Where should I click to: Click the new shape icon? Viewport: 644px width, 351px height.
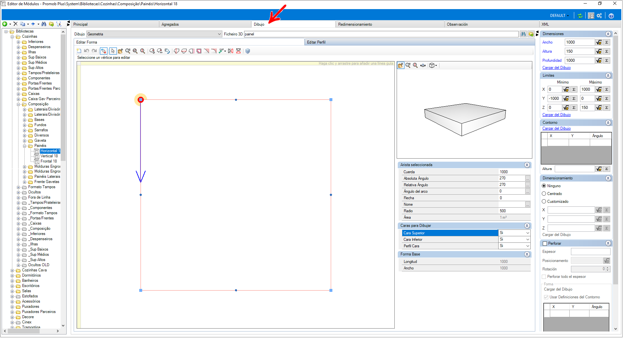(79, 51)
